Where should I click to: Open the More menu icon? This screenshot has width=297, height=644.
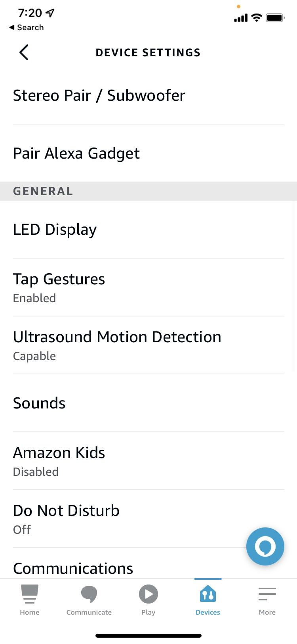pyautogui.click(x=267, y=594)
